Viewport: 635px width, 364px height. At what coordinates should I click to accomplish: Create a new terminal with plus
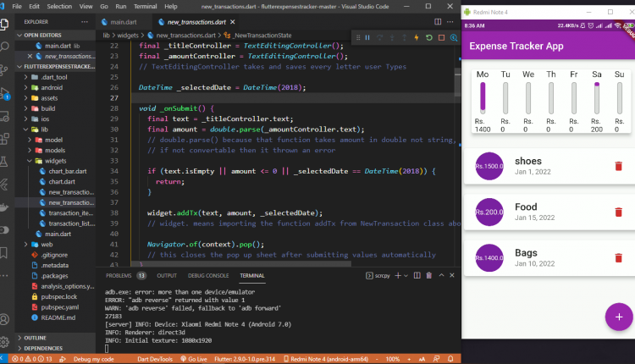398,275
